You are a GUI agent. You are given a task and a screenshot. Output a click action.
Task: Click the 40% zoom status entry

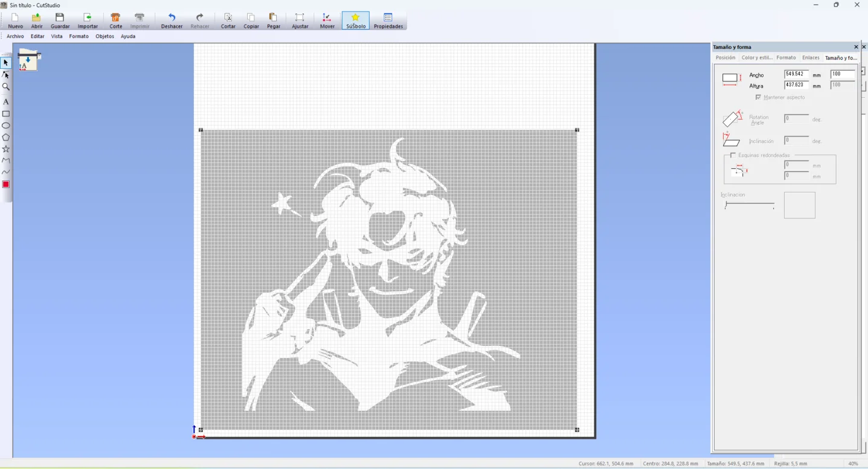(x=853, y=464)
